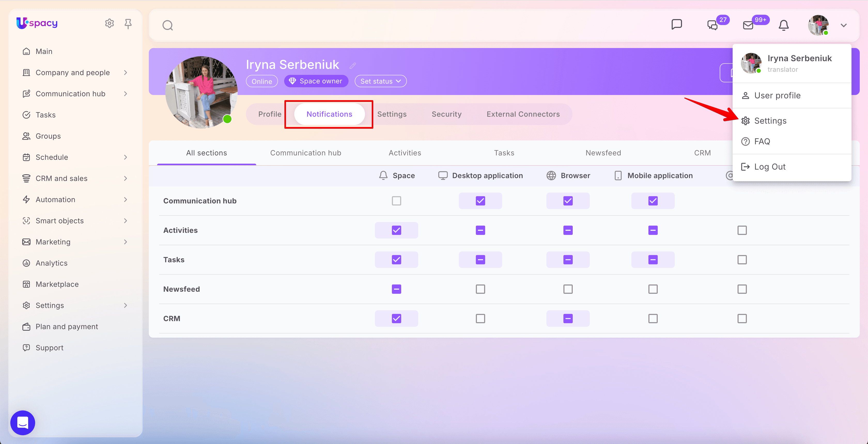The width and height of the screenshot is (868, 444).
Task: Toggle Tasks Browser checkbox
Action: 568,260
